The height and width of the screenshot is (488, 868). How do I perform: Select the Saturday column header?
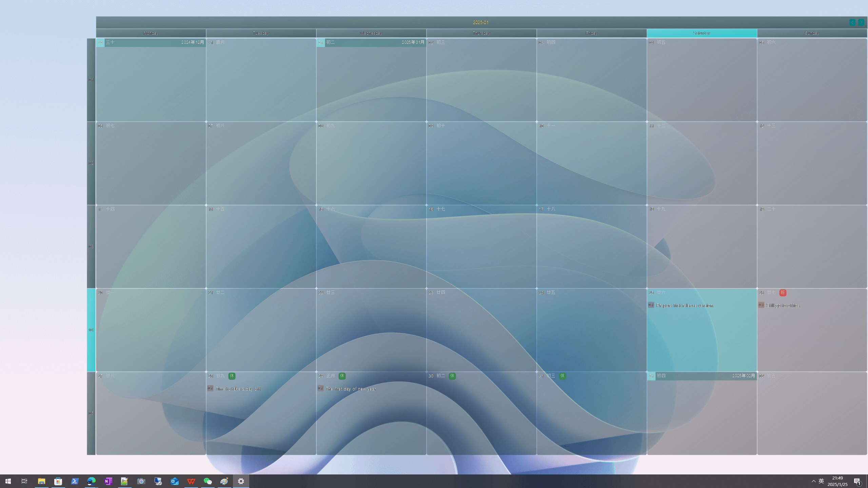(x=702, y=33)
